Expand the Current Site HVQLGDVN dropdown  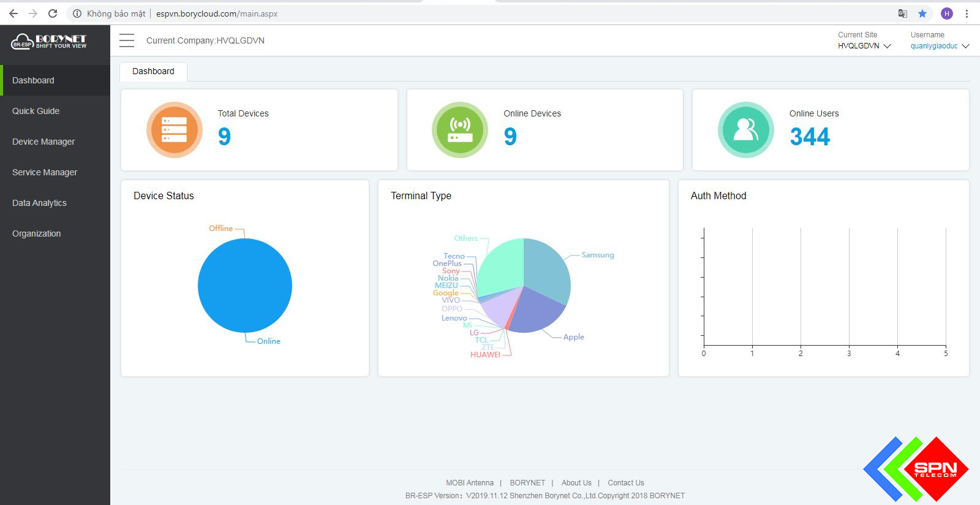864,46
